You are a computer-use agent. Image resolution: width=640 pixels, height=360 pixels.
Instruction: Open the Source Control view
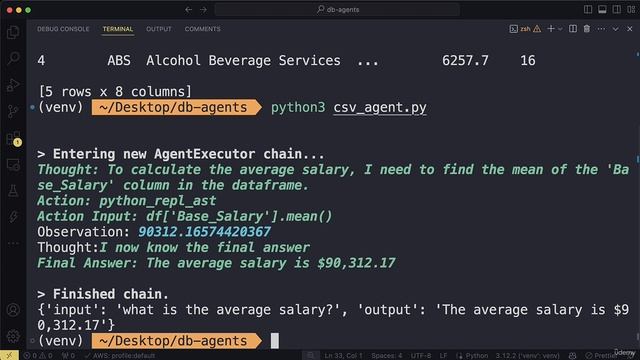tap(13, 111)
